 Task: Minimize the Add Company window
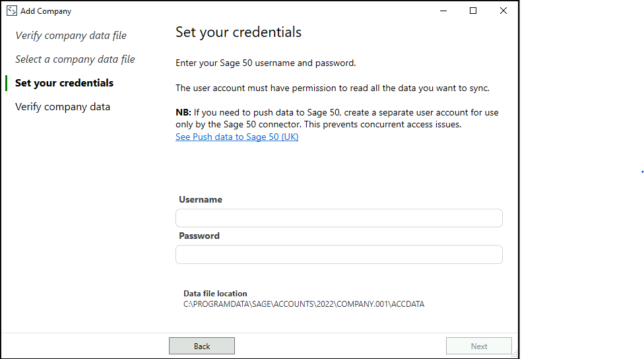443,11
